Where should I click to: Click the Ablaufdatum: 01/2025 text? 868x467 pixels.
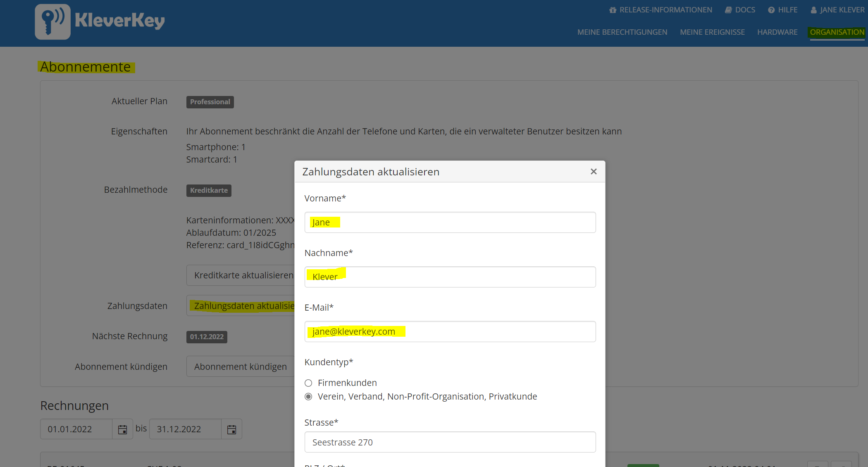[x=231, y=233]
